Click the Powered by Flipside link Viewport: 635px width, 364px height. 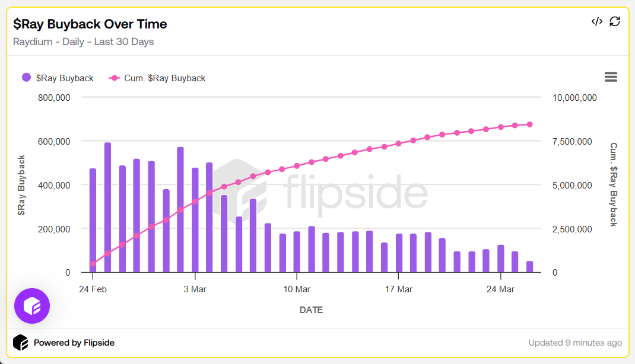(74, 343)
